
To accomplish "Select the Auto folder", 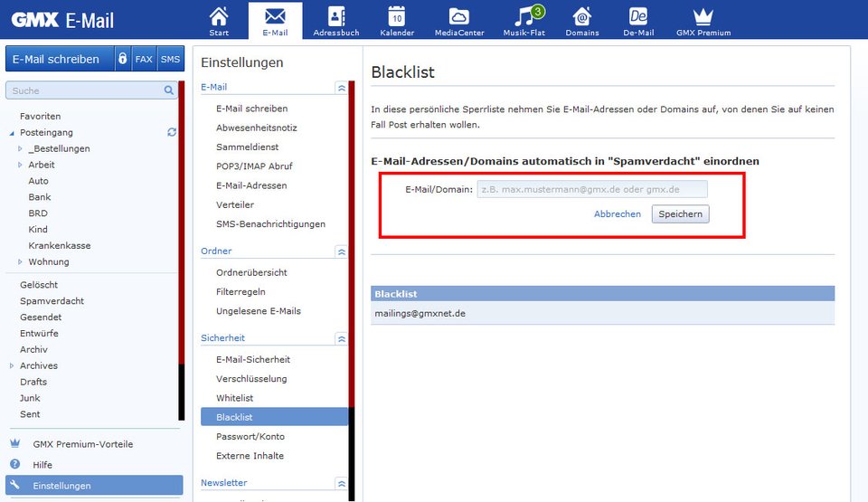I will coord(38,181).
